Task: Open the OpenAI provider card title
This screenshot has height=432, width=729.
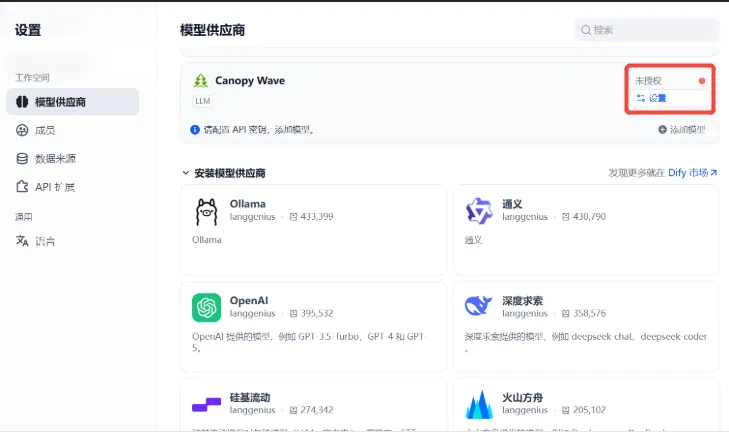Action: pyautogui.click(x=249, y=300)
